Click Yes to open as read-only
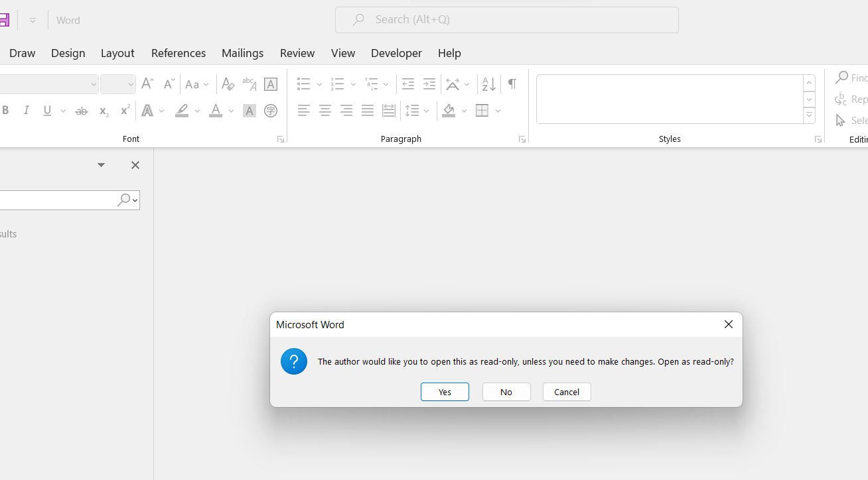 445,392
